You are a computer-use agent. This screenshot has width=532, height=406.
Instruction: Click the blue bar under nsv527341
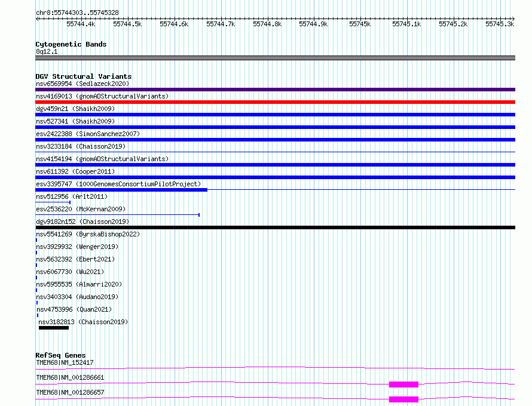click(x=275, y=127)
